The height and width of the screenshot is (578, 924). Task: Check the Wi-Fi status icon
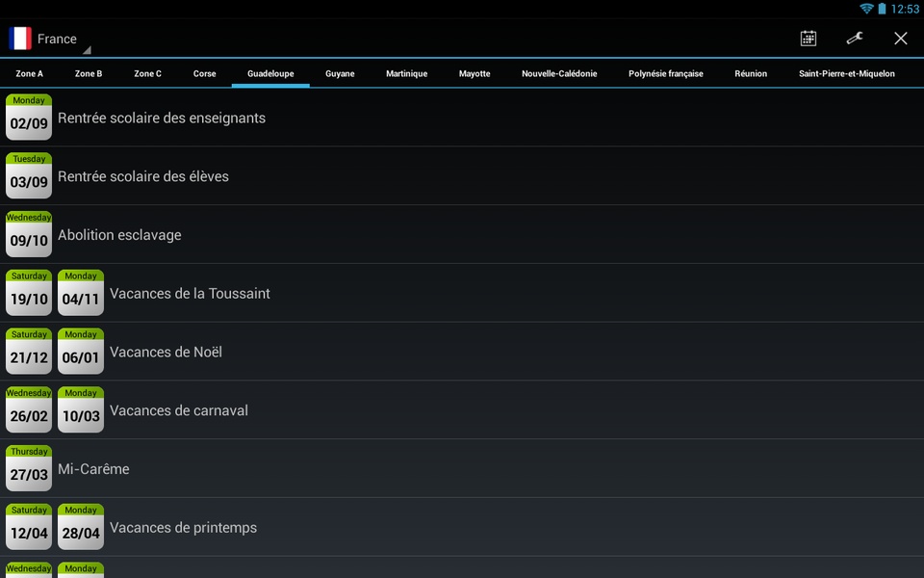[866, 9]
